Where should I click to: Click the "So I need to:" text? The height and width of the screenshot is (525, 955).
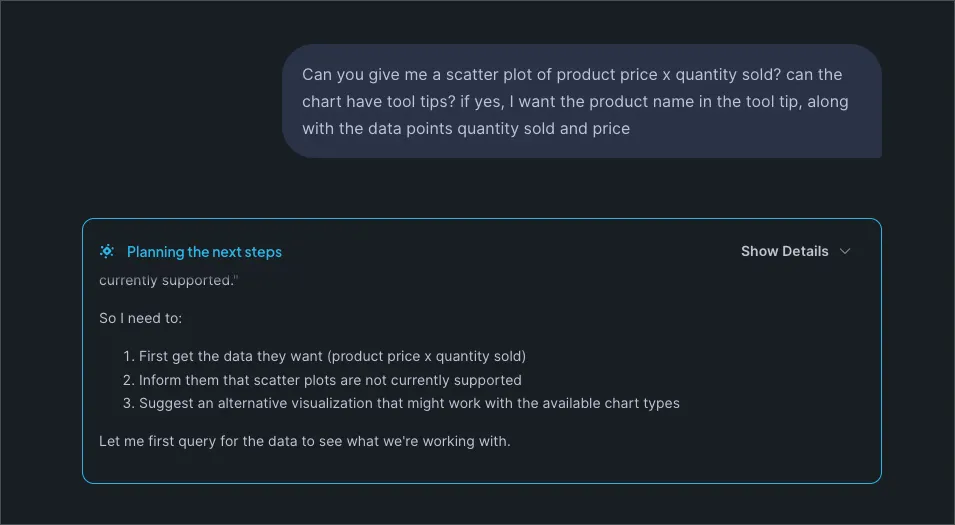141,318
